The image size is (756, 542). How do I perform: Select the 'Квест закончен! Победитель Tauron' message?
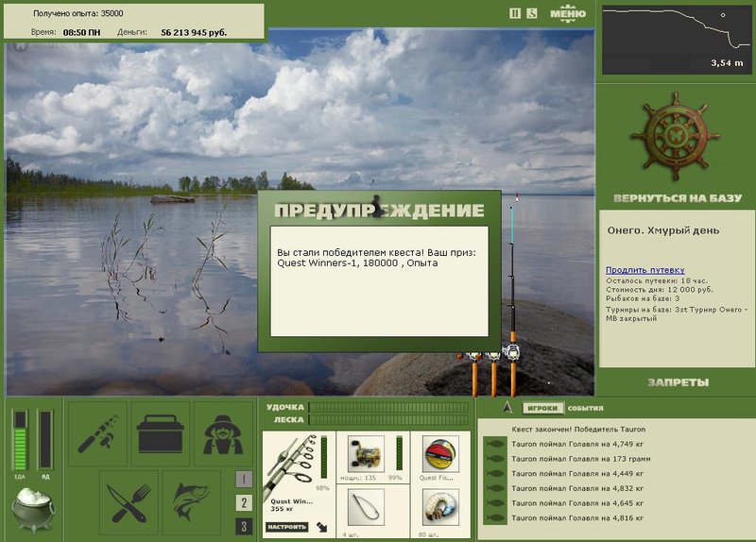tap(578, 430)
